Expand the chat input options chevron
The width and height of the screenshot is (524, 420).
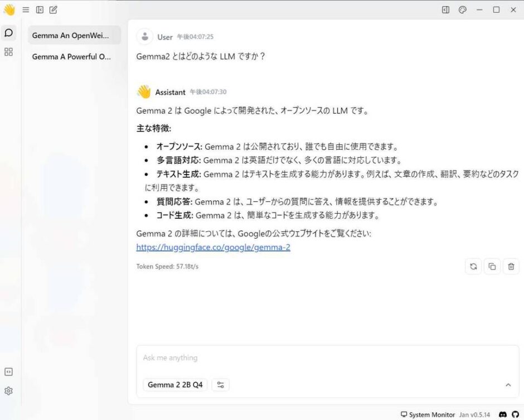(508, 384)
